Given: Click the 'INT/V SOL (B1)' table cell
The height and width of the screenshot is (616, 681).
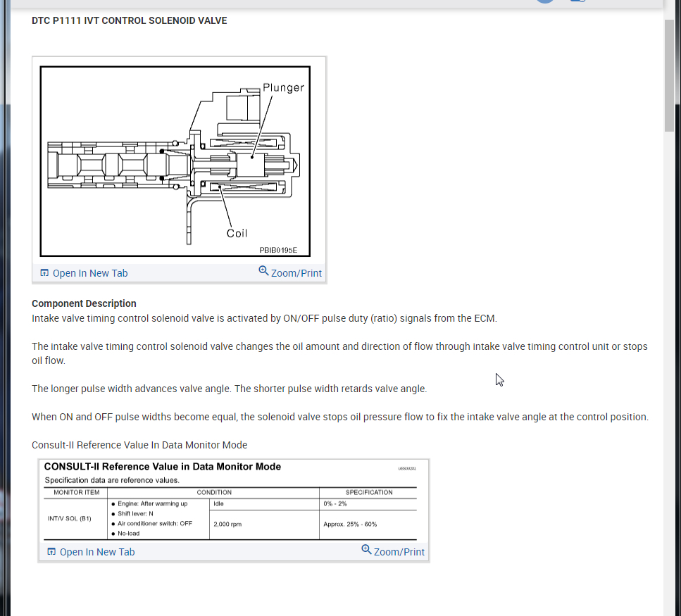Looking at the screenshot, I should point(70,518).
